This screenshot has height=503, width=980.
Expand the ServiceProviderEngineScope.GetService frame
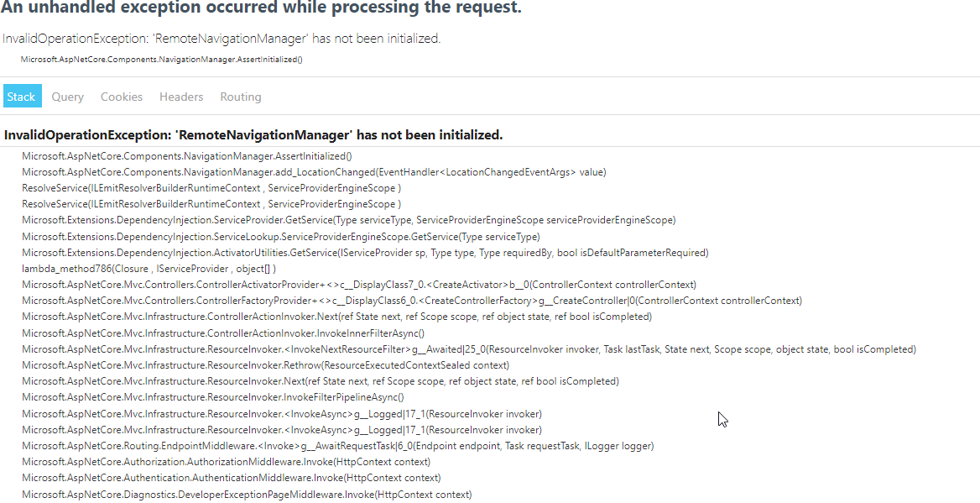pos(280,237)
